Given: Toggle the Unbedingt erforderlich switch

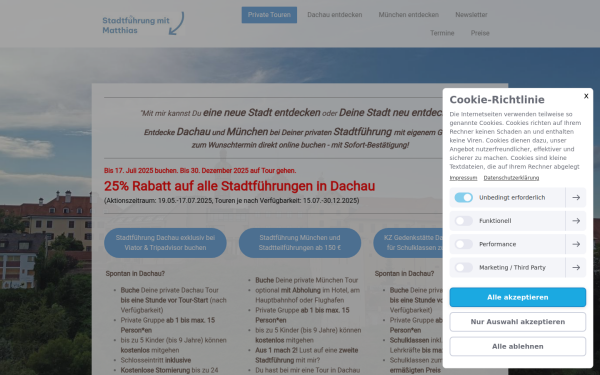Looking at the screenshot, I should pos(463,197).
